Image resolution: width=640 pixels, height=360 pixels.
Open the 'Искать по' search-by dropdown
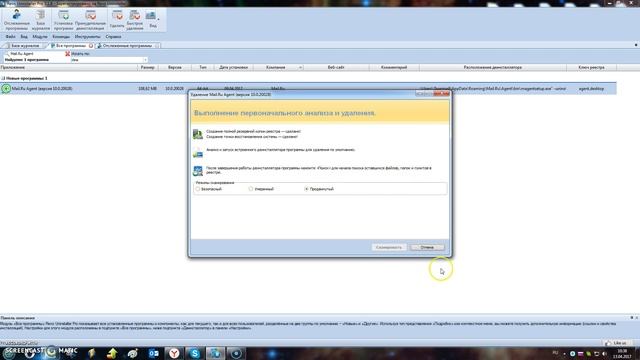pos(109,60)
